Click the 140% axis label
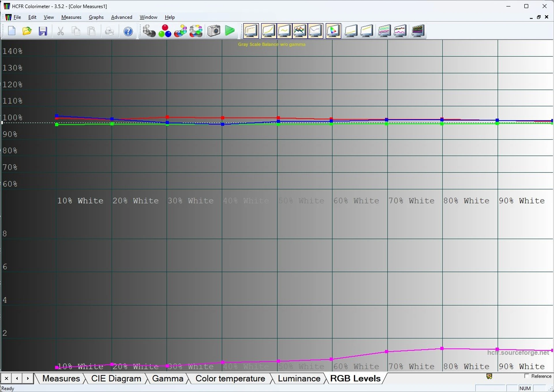Screen dimensions: 554x392 (12, 51)
